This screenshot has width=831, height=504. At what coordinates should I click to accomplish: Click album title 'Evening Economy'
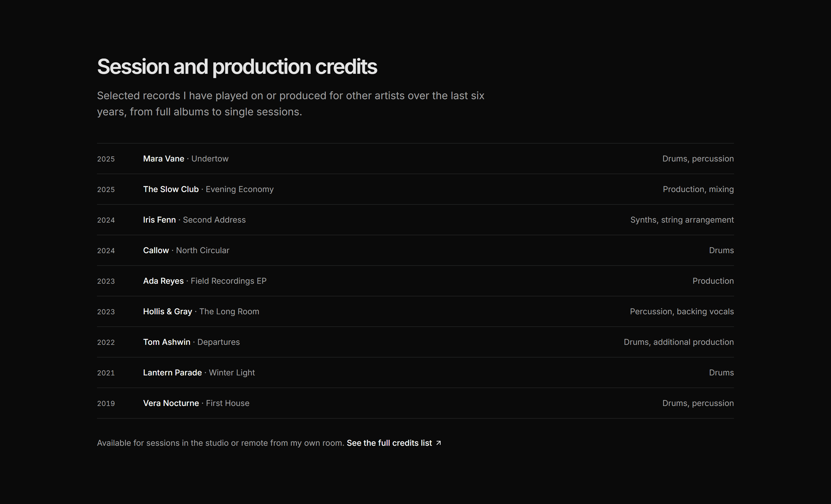tap(239, 189)
